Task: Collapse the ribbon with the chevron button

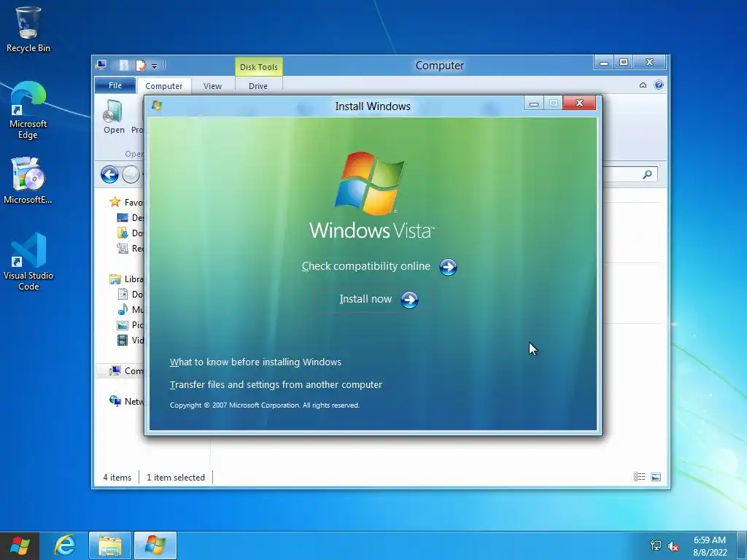Action: [x=643, y=85]
